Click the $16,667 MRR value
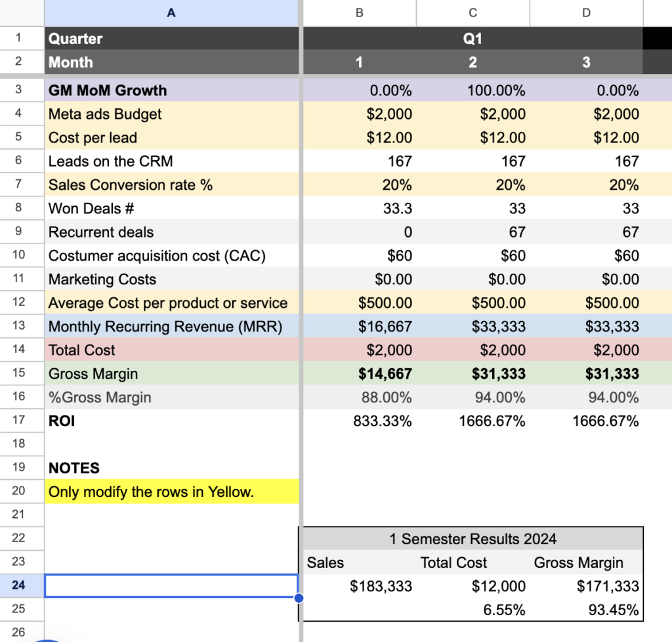This screenshot has height=642, width=672. point(360,326)
